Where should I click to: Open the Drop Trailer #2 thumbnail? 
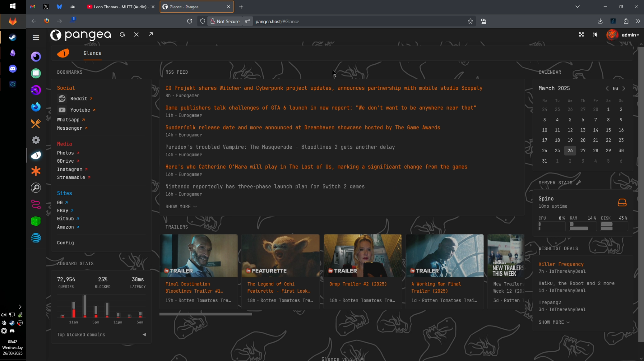[363, 255]
